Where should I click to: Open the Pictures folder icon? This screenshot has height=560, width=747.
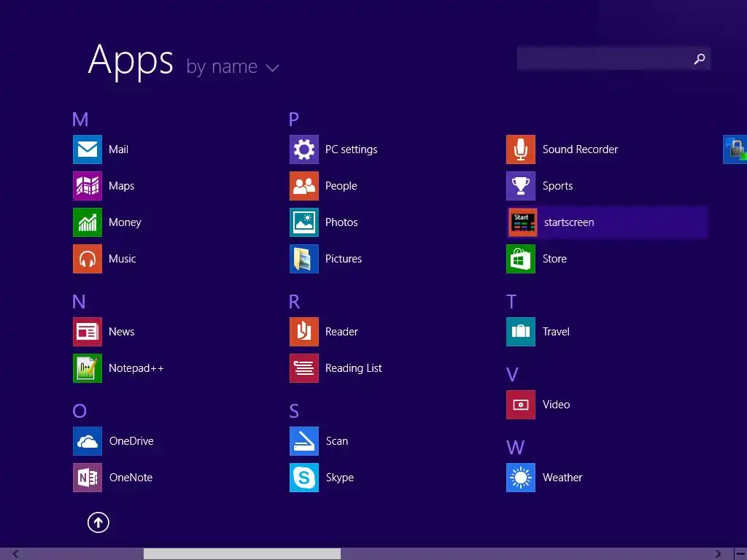(x=304, y=259)
